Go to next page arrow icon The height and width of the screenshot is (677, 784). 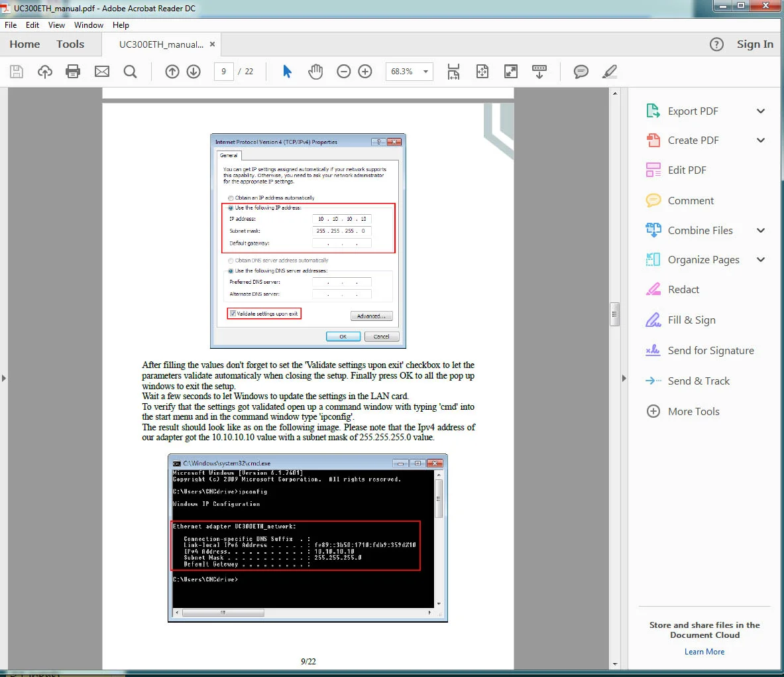(194, 72)
